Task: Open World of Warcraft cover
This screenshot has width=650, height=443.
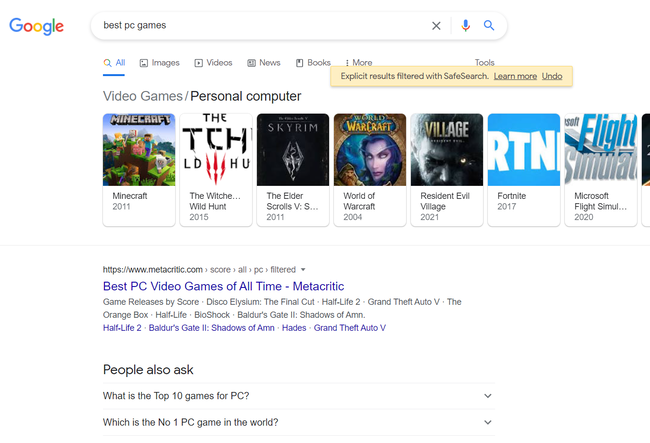Action: click(370, 150)
